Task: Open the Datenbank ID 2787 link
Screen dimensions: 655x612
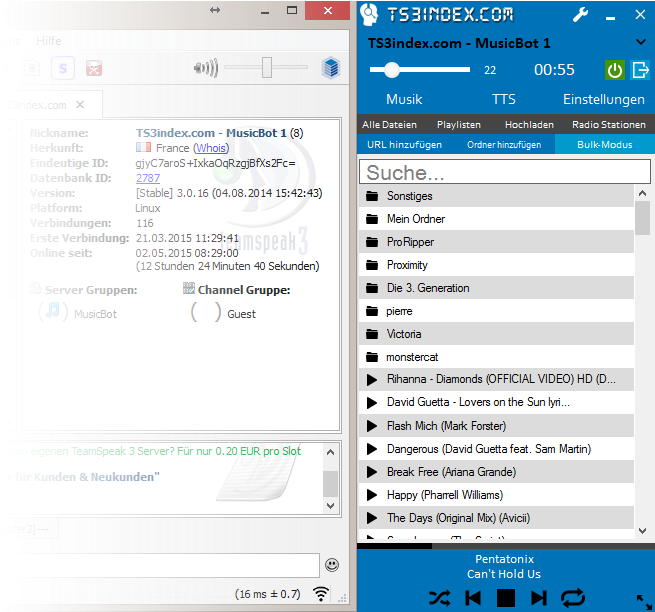Action: tap(148, 178)
